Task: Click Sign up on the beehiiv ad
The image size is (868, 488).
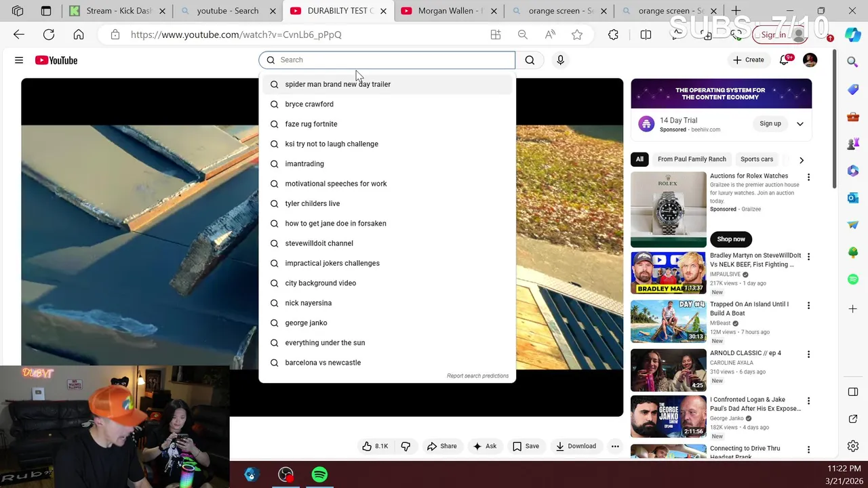Action: [770, 124]
